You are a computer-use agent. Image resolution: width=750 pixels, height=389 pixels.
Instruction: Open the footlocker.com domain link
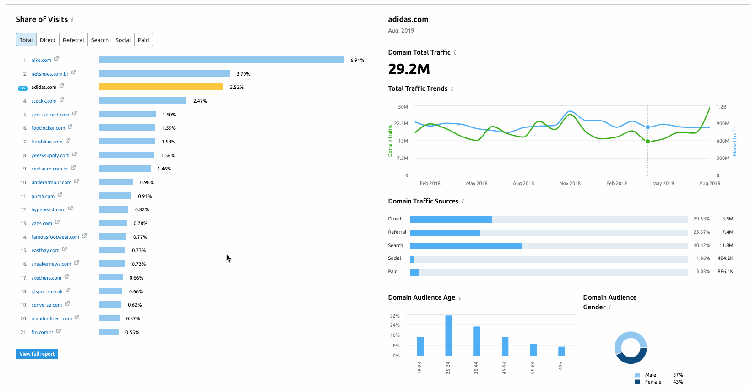48,128
